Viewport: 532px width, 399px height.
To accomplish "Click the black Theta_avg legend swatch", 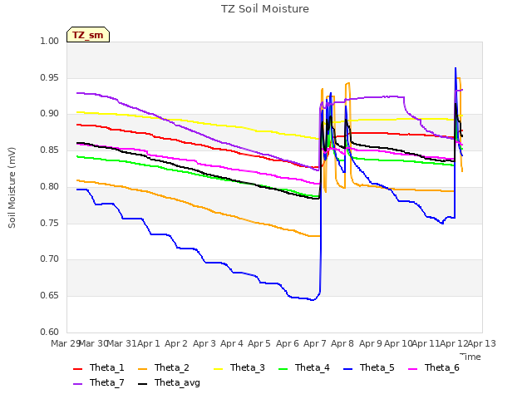I will coord(142,384).
